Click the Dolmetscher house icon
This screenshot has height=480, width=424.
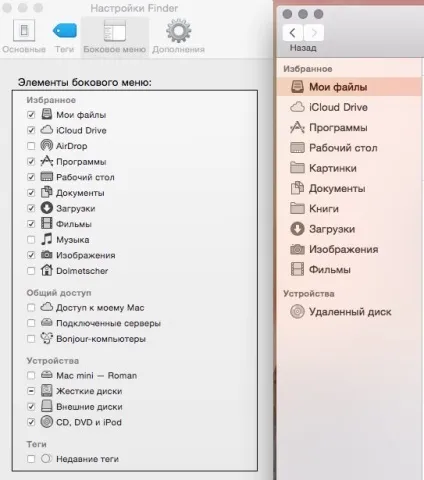point(47,270)
